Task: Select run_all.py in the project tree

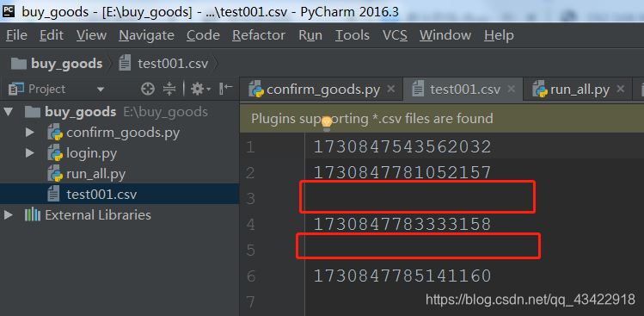Action: pyautogui.click(x=95, y=174)
